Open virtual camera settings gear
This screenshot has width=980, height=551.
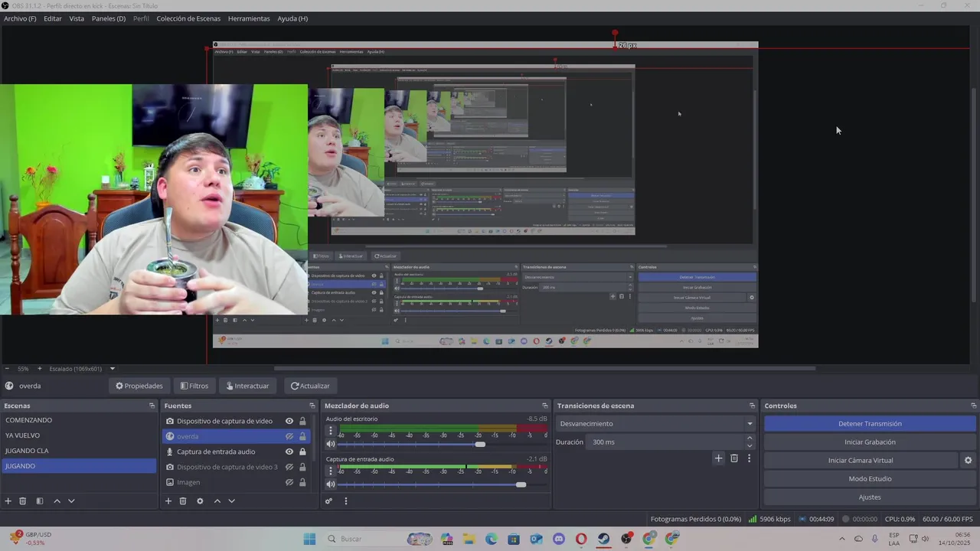point(968,461)
